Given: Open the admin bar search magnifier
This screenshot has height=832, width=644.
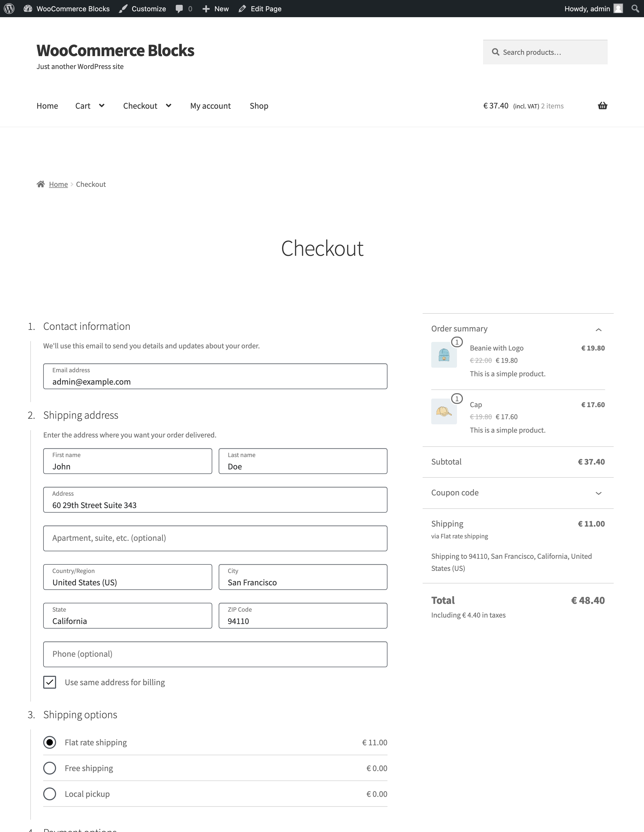Looking at the screenshot, I should coord(635,8).
